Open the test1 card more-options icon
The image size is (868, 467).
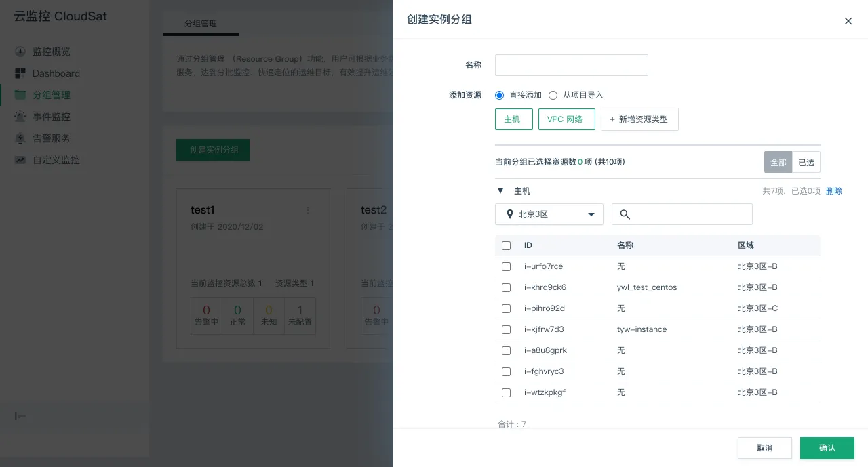click(x=308, y=211)
